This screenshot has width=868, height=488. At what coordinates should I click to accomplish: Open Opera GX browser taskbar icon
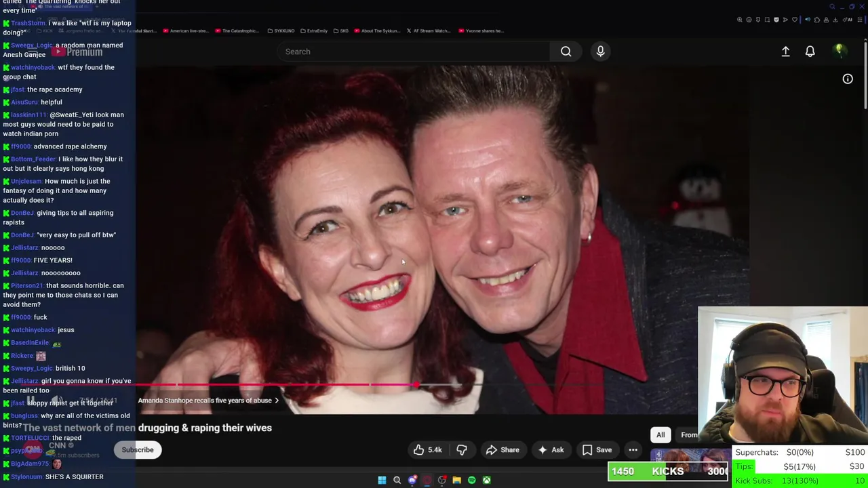pos(427,480)
